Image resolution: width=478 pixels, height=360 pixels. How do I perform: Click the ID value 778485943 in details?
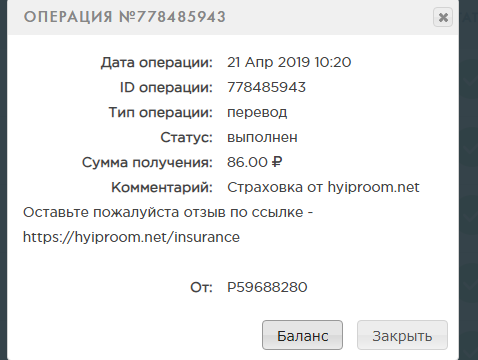pyautogui.click(x=266, y=87)
